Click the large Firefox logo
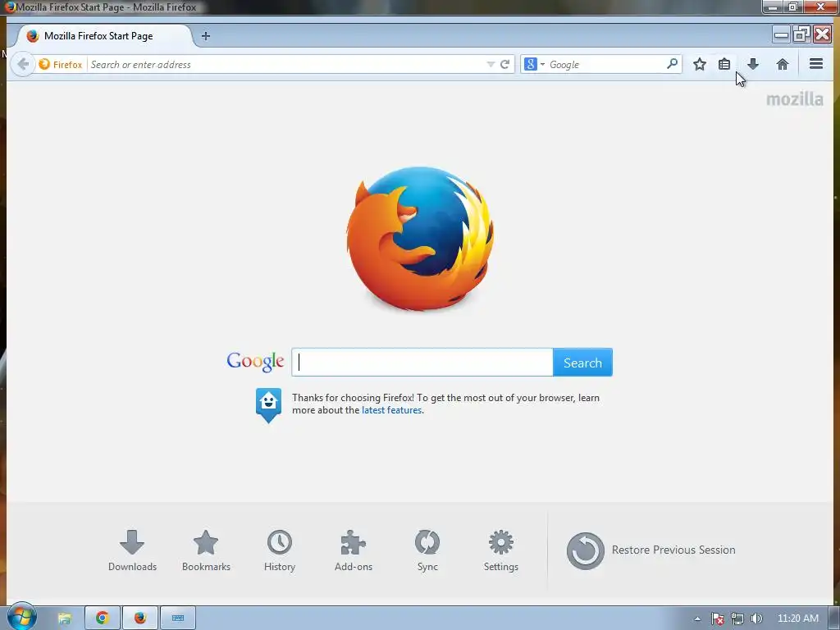 (420, 239)
